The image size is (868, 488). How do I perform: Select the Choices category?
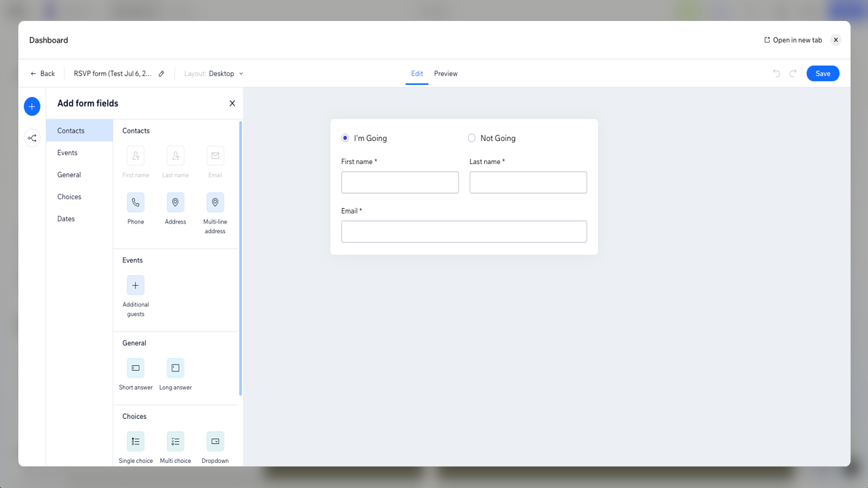click(x=79, y=197)
